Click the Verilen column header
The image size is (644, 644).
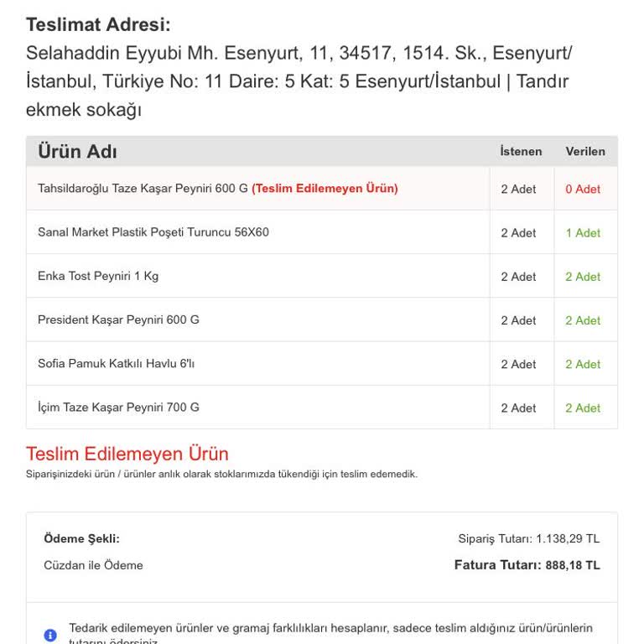585,152
